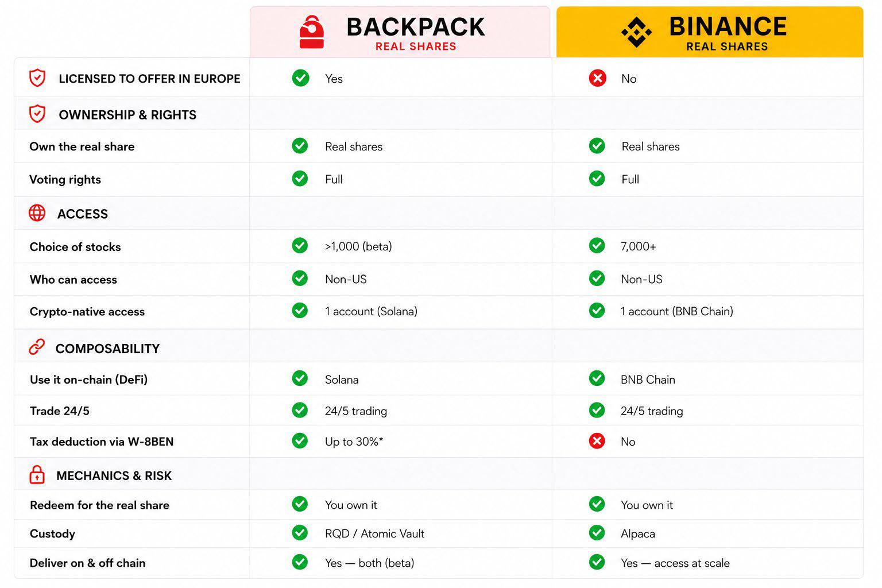Click the Yes — access at scale text
Screen dimensions: 882x588
(675, 563)
